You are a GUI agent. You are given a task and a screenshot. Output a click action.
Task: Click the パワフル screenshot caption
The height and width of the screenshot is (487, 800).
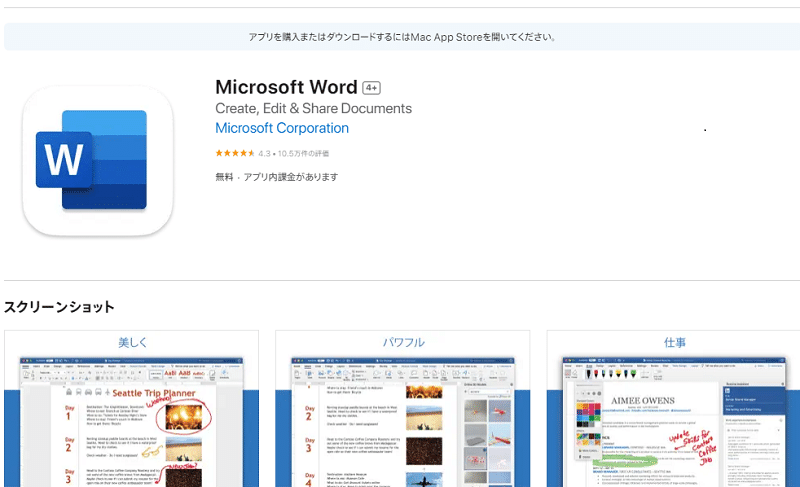(x=403, y=342)
